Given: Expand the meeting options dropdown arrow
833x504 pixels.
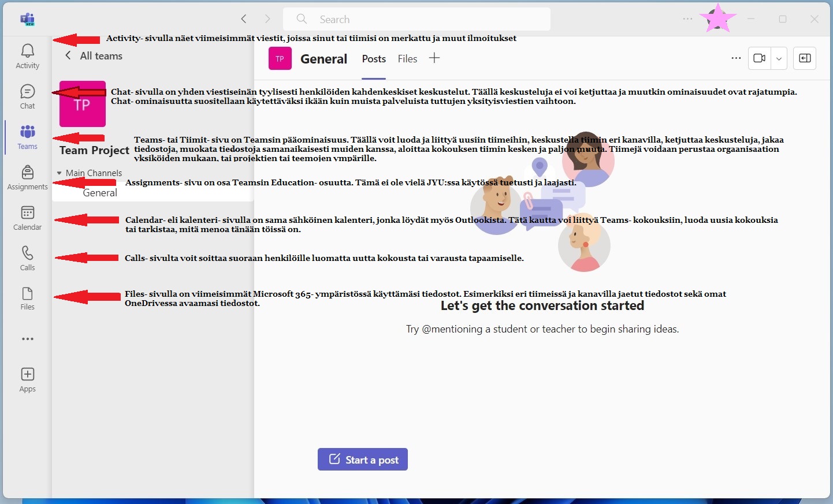Looking at the screenshot, I should point(779,58).
